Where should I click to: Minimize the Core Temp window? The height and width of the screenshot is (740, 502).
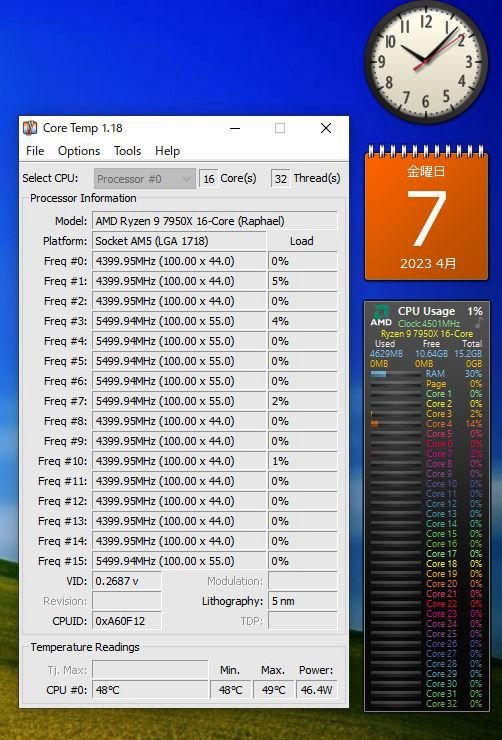(x=235, y=128)
